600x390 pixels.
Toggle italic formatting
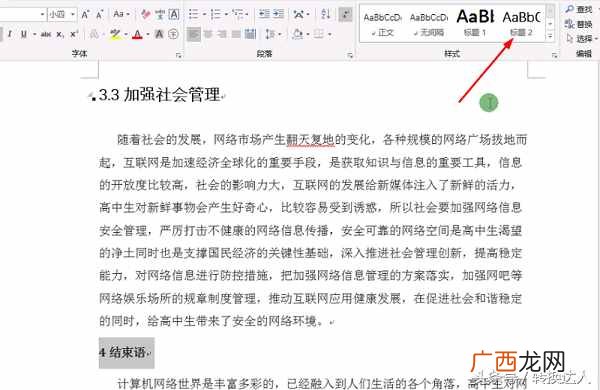tap(10, 34)
